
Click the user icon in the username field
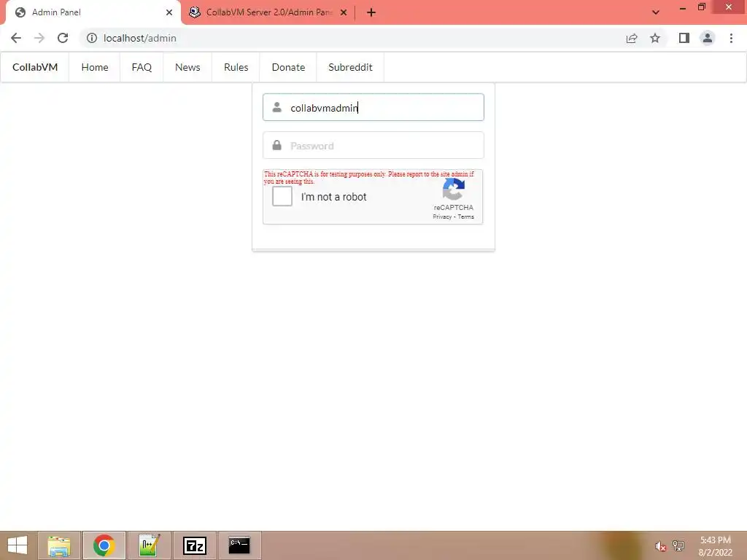pyautogui.click(x=276, y=108)
